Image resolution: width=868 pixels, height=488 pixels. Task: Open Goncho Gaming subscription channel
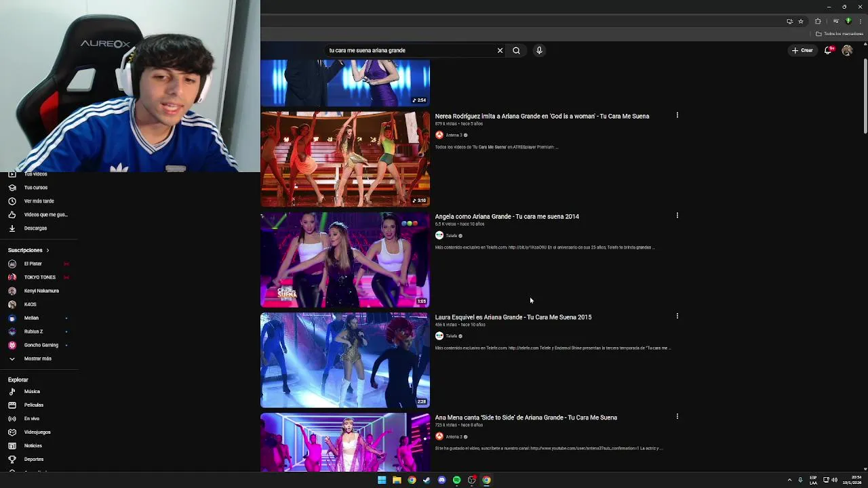point(39,345)
